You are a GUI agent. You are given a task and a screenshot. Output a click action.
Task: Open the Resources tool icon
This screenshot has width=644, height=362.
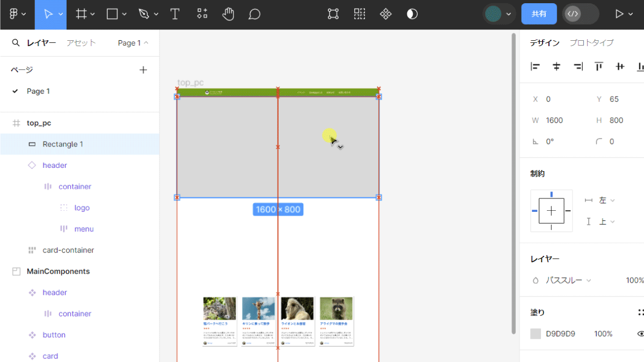pos(202,14)
